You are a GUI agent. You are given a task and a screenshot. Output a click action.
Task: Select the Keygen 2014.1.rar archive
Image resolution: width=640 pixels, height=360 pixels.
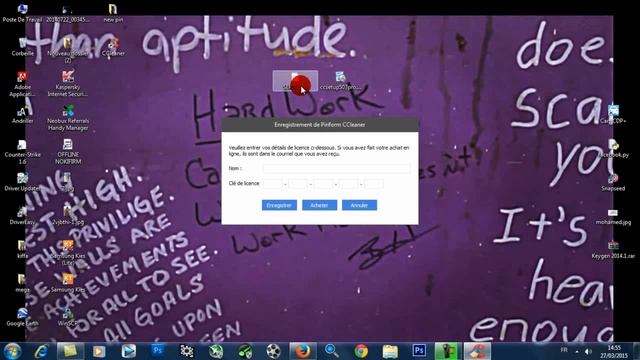(613, 250)
